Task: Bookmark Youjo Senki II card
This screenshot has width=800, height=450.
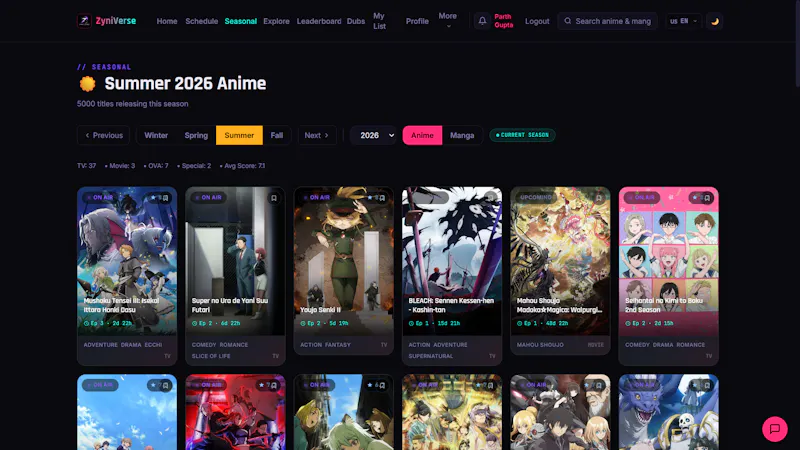Action: coord(382,198)
